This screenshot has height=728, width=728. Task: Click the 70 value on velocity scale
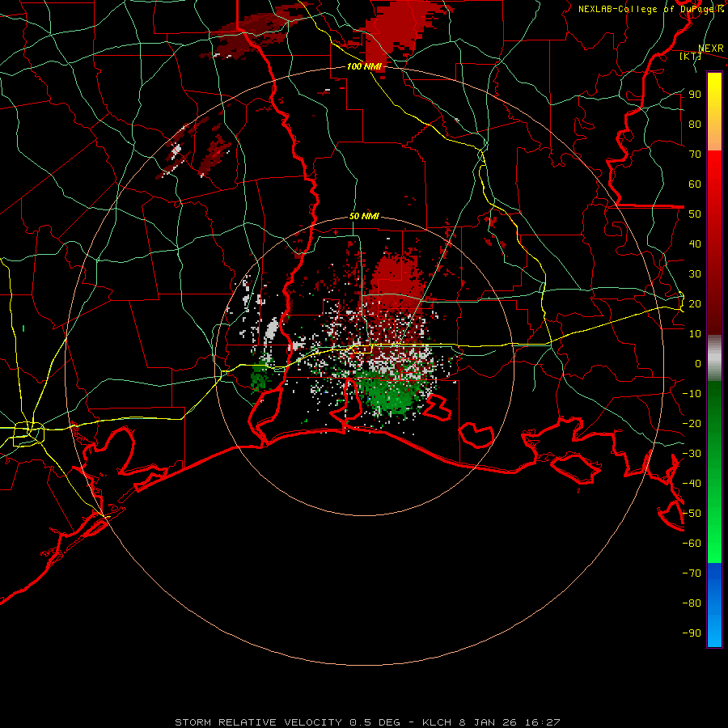pos(695,154)
